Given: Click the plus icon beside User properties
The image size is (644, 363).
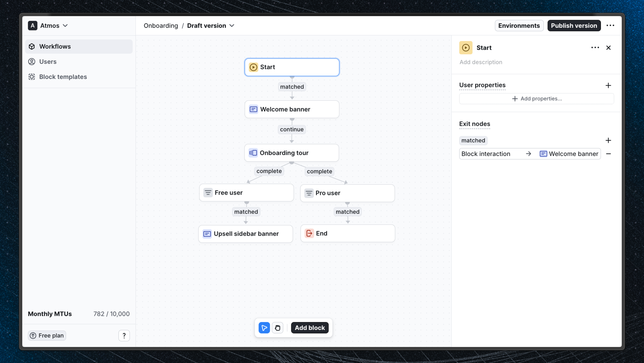Looking at the screenshot, I should click(x=608, y=85).
